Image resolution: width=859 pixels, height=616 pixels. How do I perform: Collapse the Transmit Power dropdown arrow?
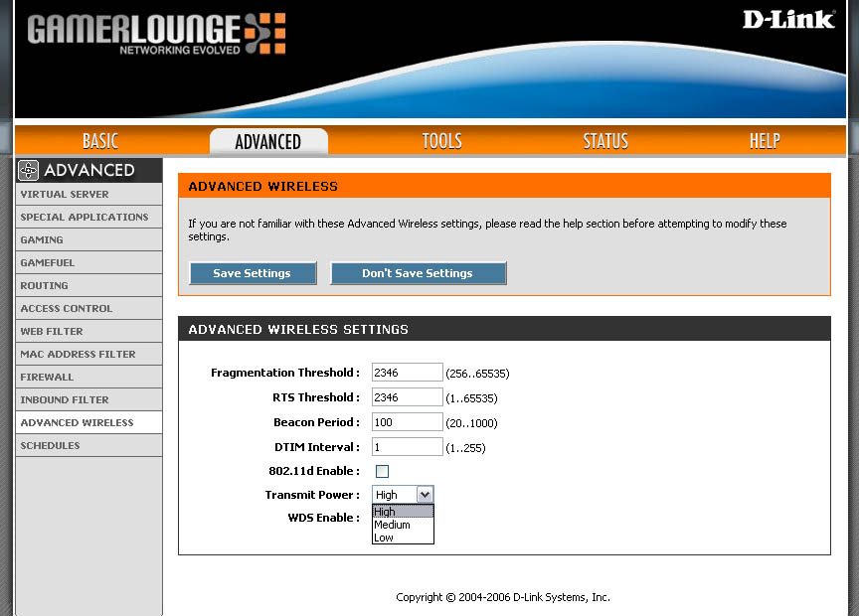click(426, 495)
